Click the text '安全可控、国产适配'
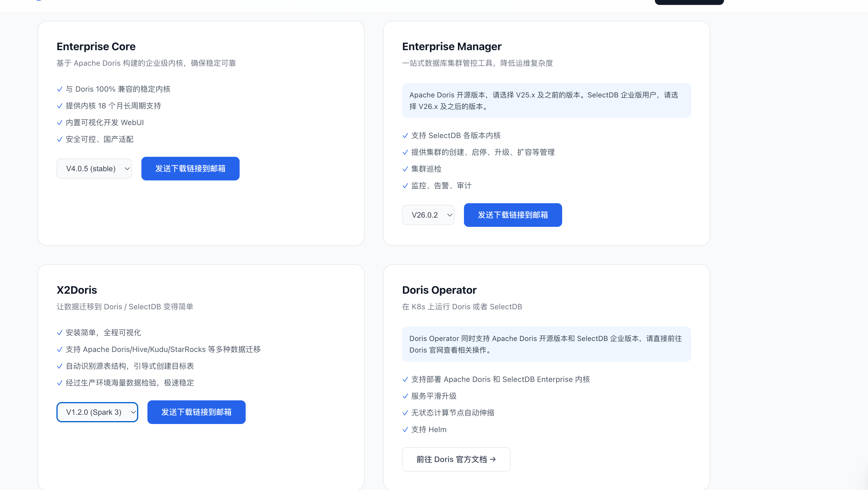The height and width of the screenshot is (490, 868). (100, 139)
